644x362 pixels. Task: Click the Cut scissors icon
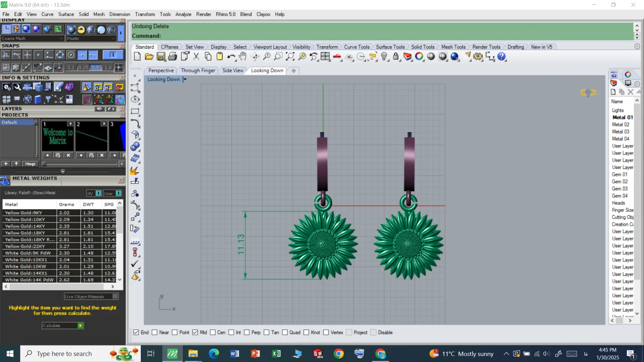(196, 57)
